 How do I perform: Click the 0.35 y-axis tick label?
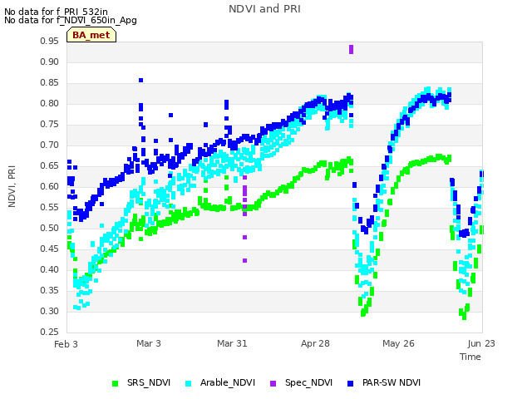(x=49, y=290)
